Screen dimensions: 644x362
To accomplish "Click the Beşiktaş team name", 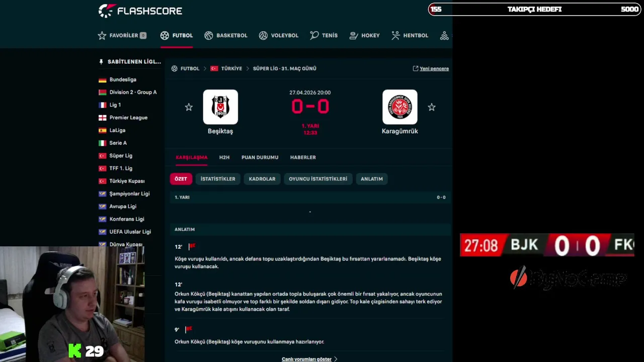I will pos(220,131).
